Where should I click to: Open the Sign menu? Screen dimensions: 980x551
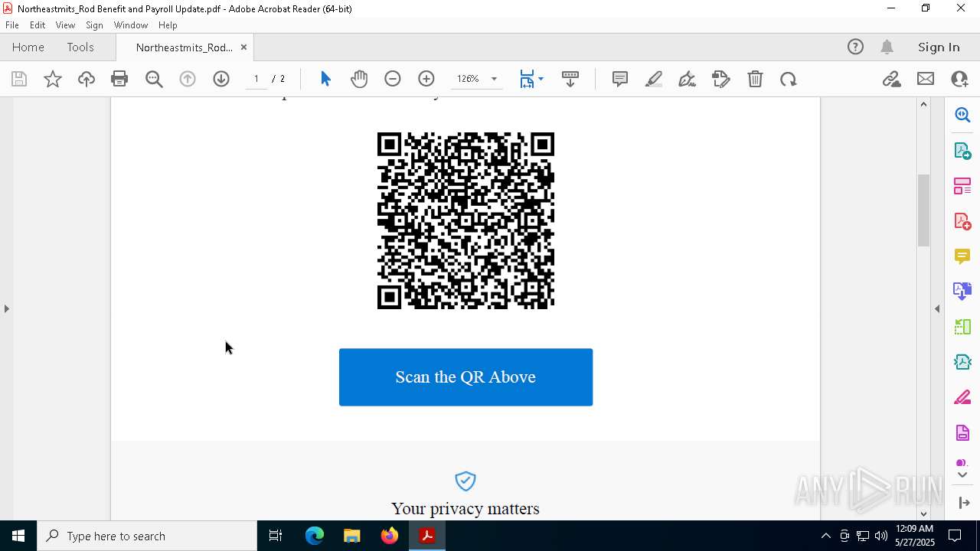[94, 25]
